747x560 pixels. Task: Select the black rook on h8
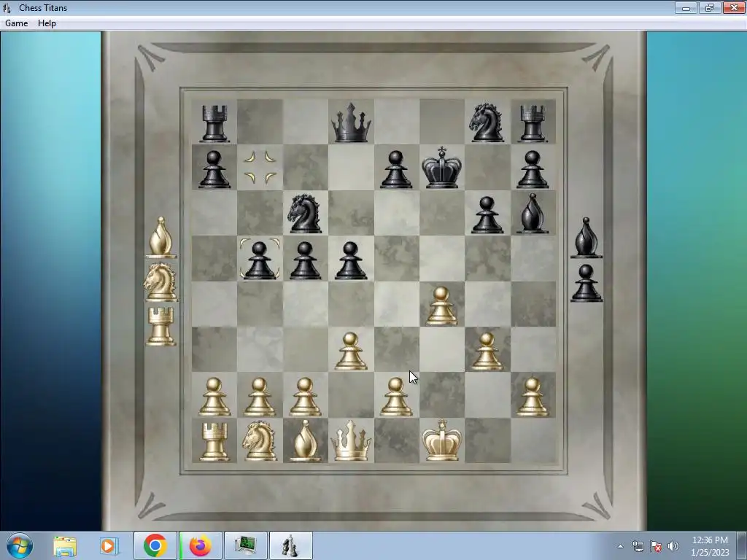(x=532, y=124)
